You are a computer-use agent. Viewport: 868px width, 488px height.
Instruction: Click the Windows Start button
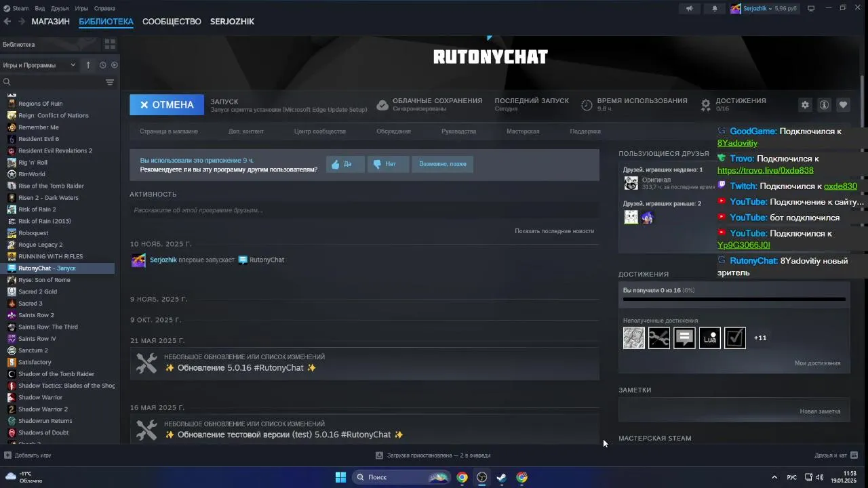pyautogui.click(x=340, y=477)
